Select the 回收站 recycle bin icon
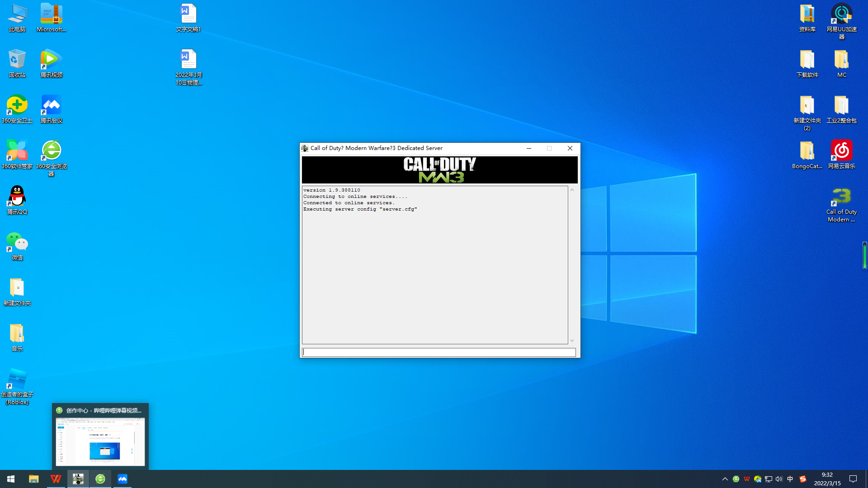 point(17,64)
